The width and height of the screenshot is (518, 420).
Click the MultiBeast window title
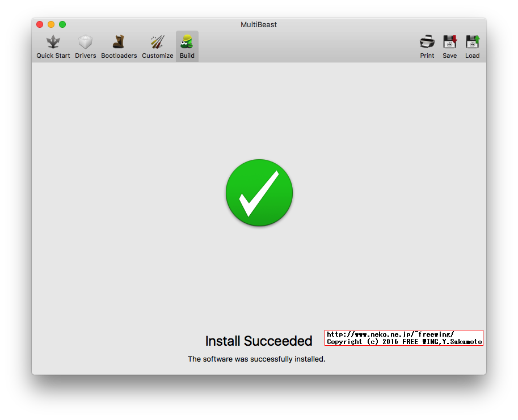259,25
